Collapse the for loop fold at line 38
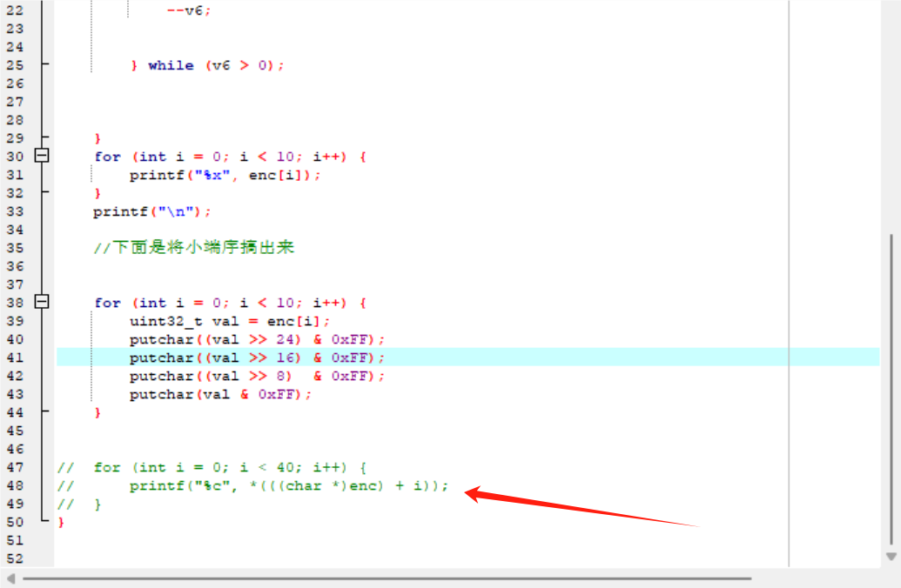The height and width of the screenshot is (588, 901). (42, 302)
